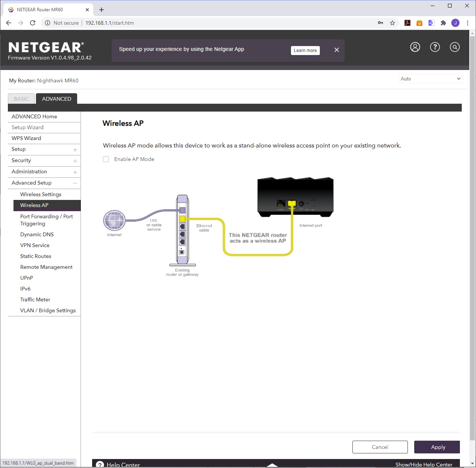
Task: Open the NETGEAR account profile icon
Action: [415, 47]
